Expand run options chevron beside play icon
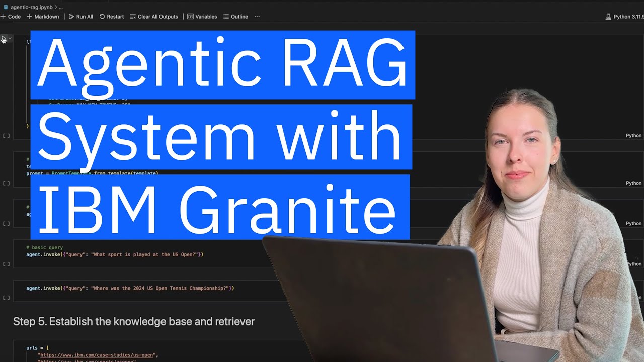Screen dimensions: 644x362 tap(10, 38)
